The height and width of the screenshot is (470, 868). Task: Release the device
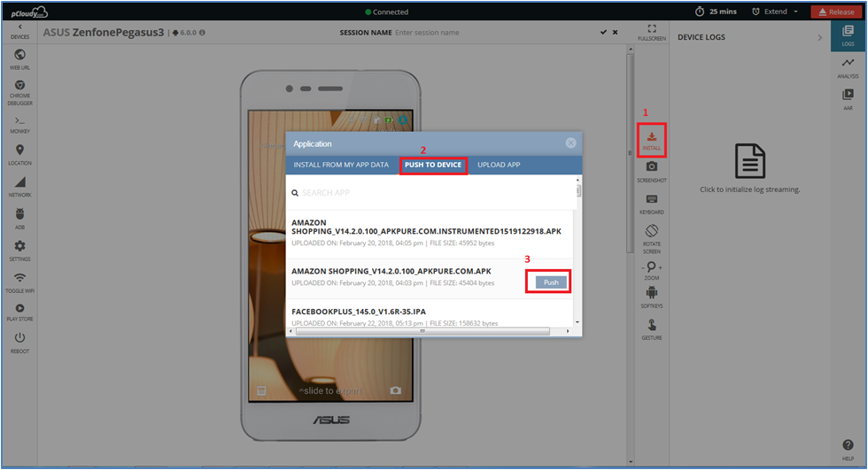(836, 12)
